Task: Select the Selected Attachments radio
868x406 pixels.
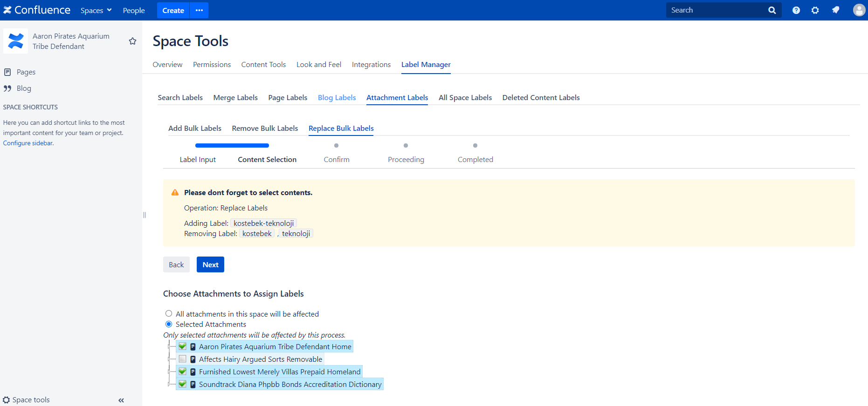Action: point(169,324)
